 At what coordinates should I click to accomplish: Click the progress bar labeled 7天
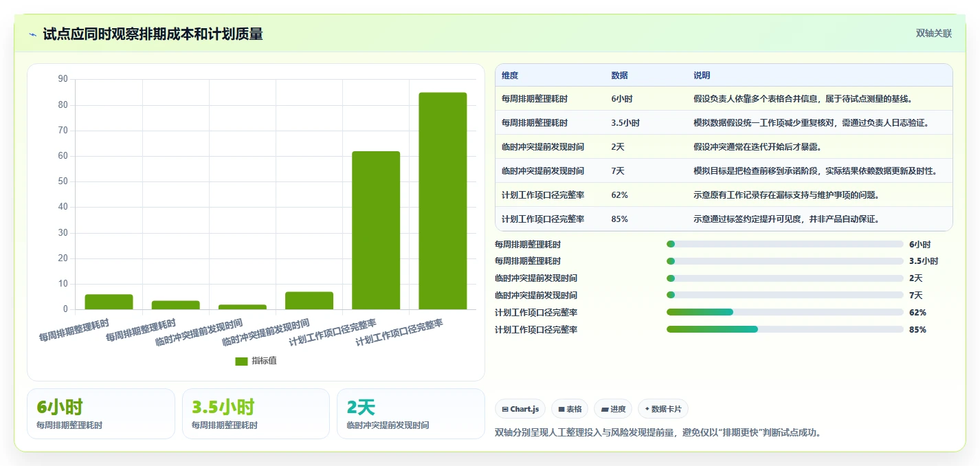(x=785, y=296)
